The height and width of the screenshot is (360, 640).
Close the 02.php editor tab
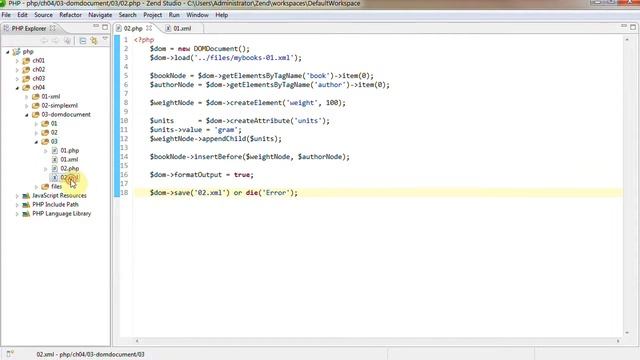[149, 28]
